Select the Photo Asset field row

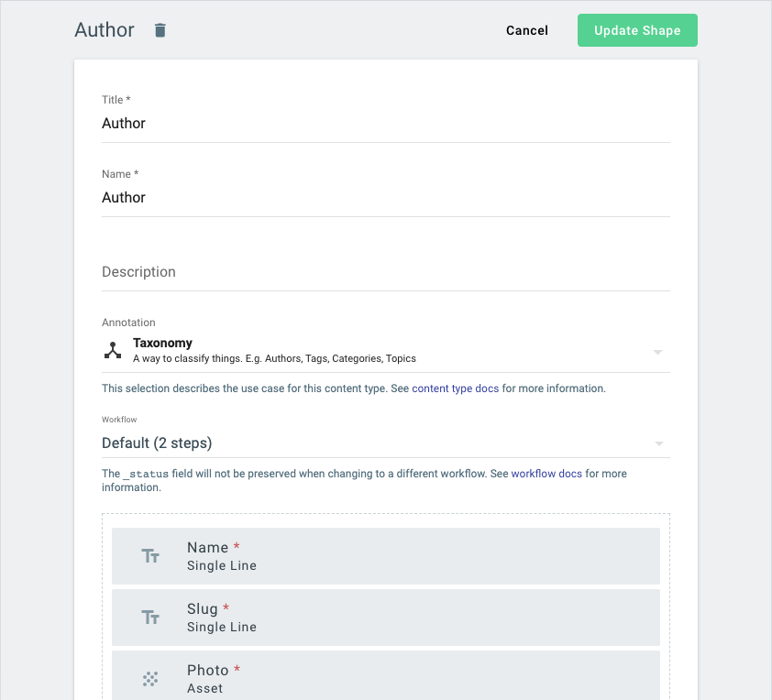click(x=385, y=675)
